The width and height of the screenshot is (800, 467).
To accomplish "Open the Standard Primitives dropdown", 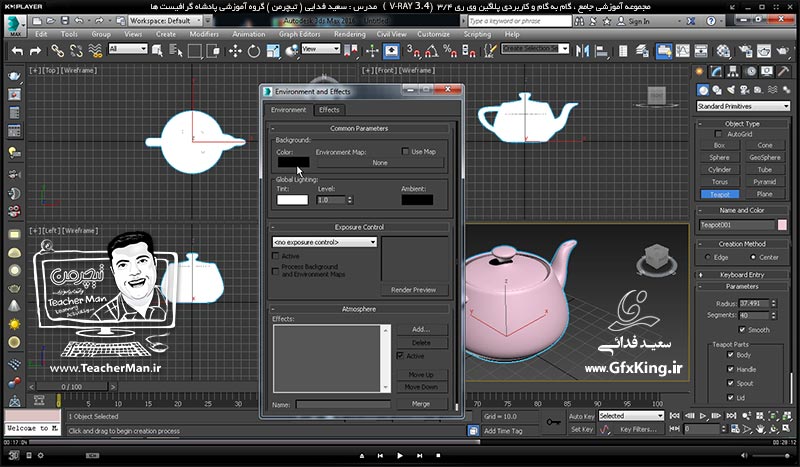I will coord(743,106).
